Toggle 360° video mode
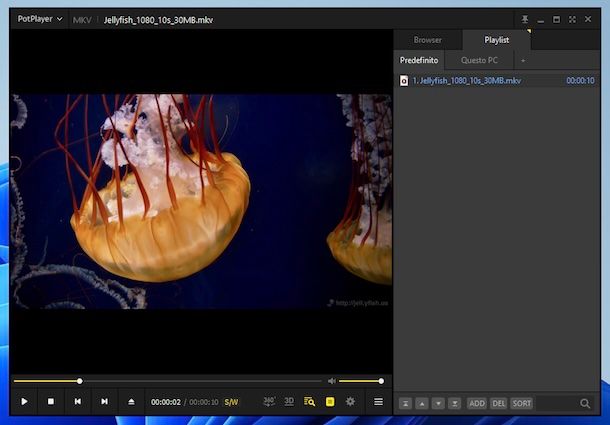The image size is (610, 425). pyautogui.click(x=269, y=402)
